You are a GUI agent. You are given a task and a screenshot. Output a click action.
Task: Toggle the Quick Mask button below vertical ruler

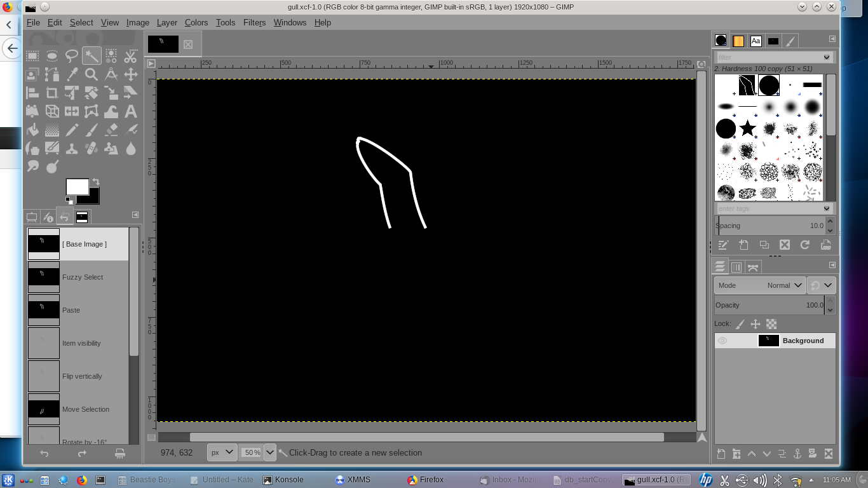click(151, 437)
